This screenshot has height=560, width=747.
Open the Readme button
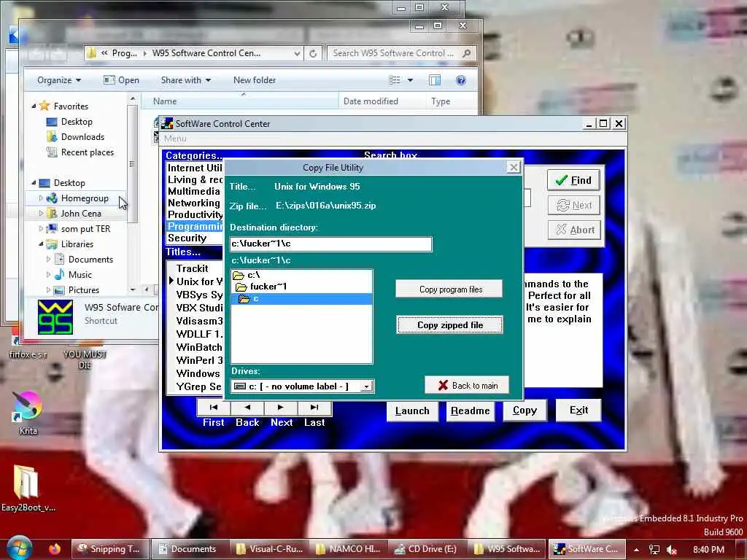[x=470, y=411]
